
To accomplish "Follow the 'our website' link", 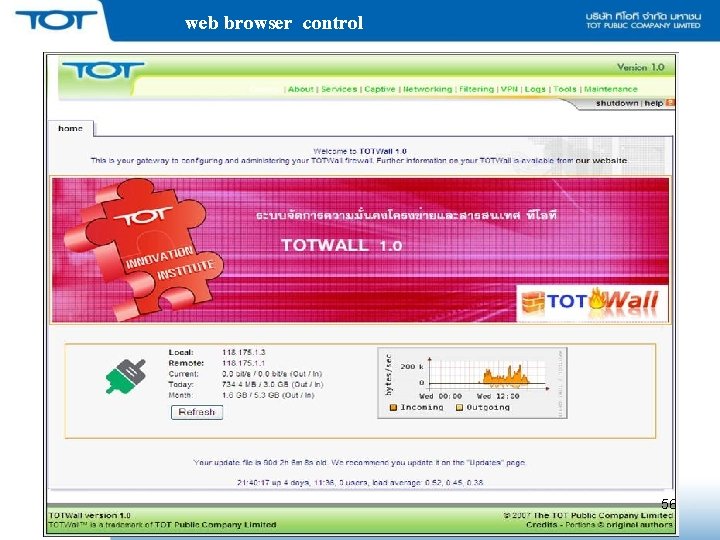I will [601, 161].
